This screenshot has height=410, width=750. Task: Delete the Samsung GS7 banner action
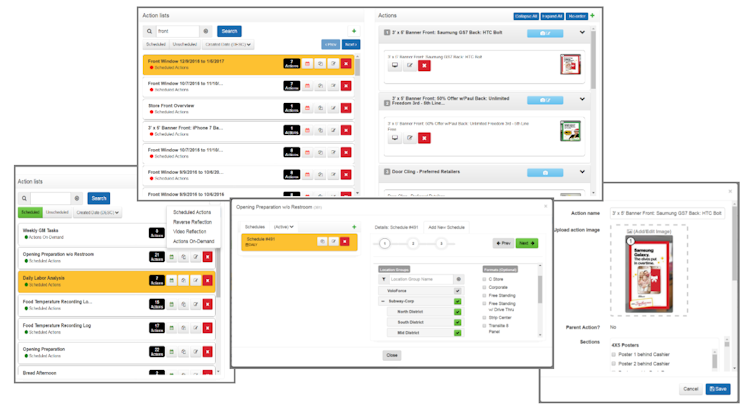point(424,66)
